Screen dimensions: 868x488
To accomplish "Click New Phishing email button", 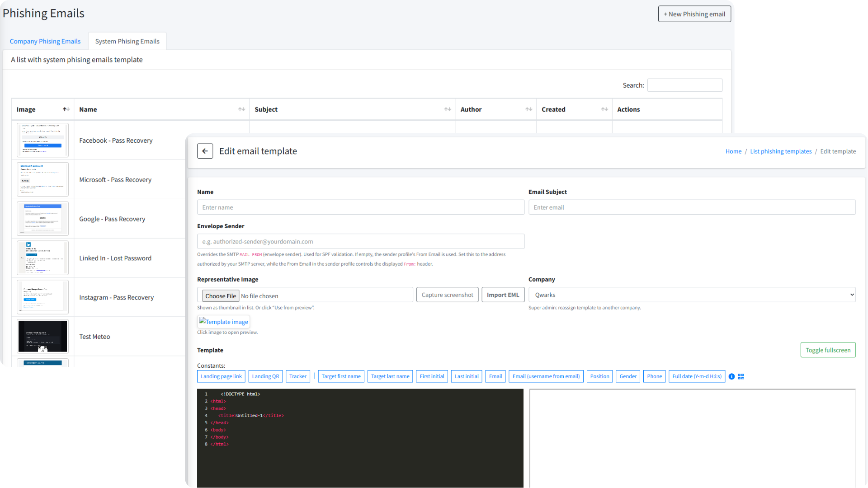I will click(x=694, y=14).
